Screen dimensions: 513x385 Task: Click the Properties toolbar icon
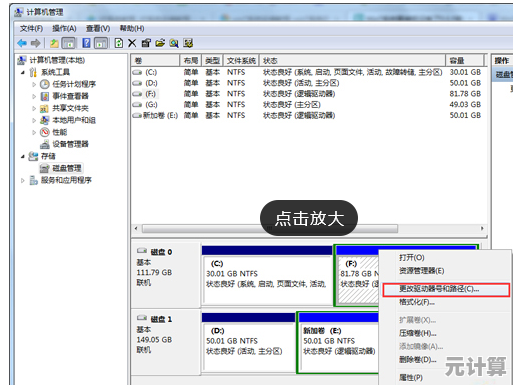146,43
